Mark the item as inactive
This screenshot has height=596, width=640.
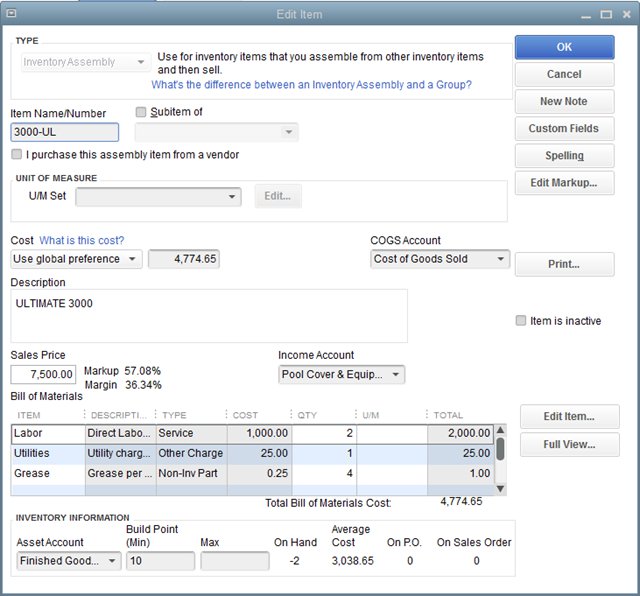click(x=520, y=321)
